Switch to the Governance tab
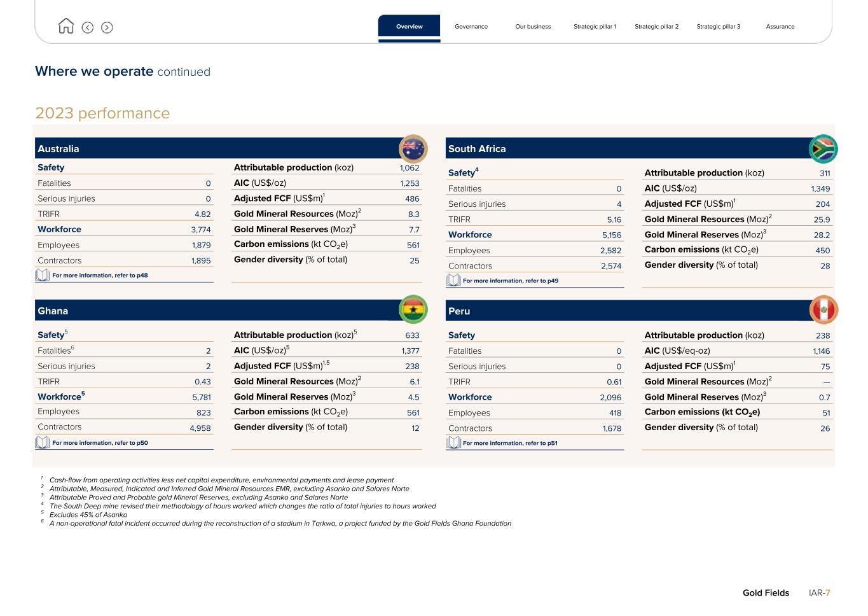 (x=471, y=27)
